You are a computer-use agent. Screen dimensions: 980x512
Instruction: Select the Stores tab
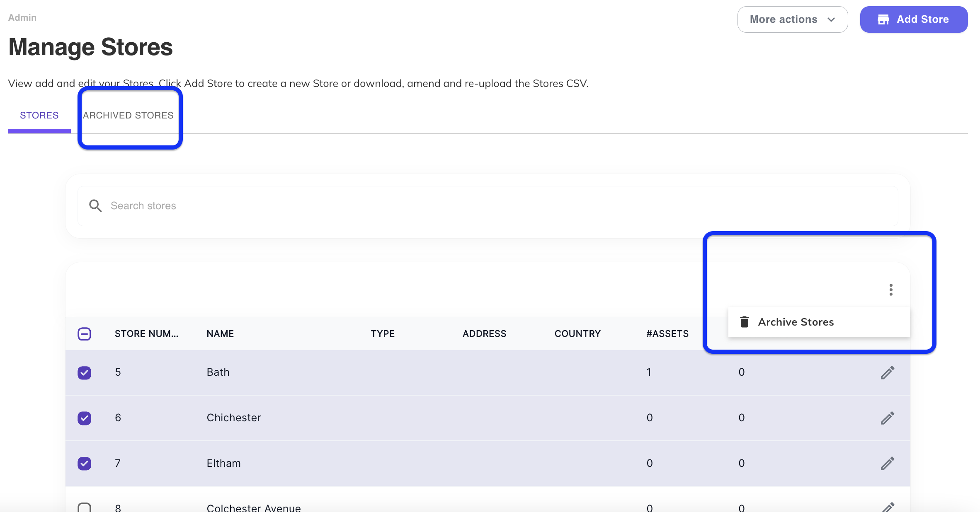[39, 115]
